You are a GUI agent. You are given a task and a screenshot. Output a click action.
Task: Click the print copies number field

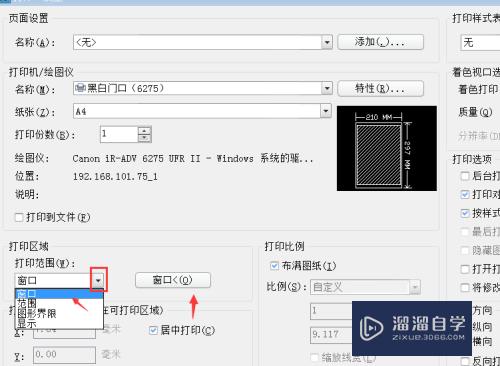(119, 134)
